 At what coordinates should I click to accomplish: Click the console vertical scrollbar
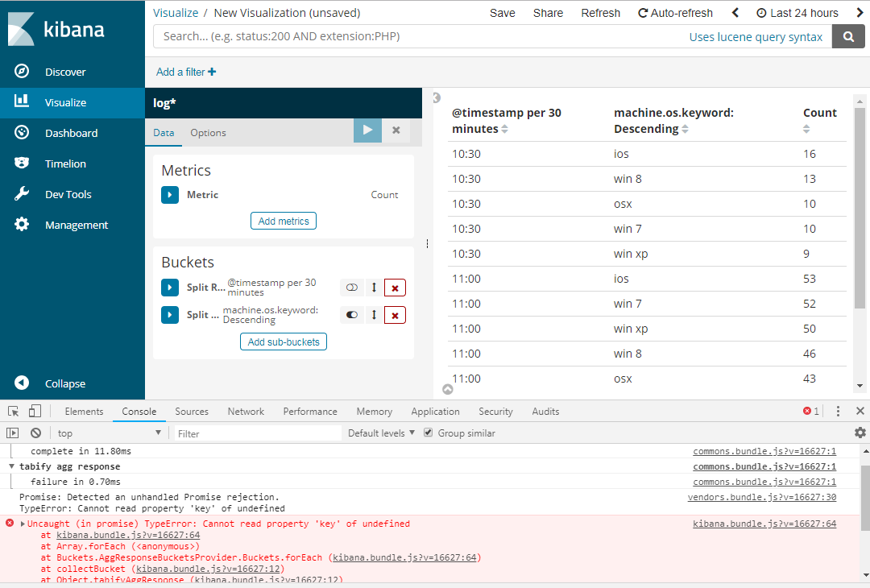click(x=865, y=498)
